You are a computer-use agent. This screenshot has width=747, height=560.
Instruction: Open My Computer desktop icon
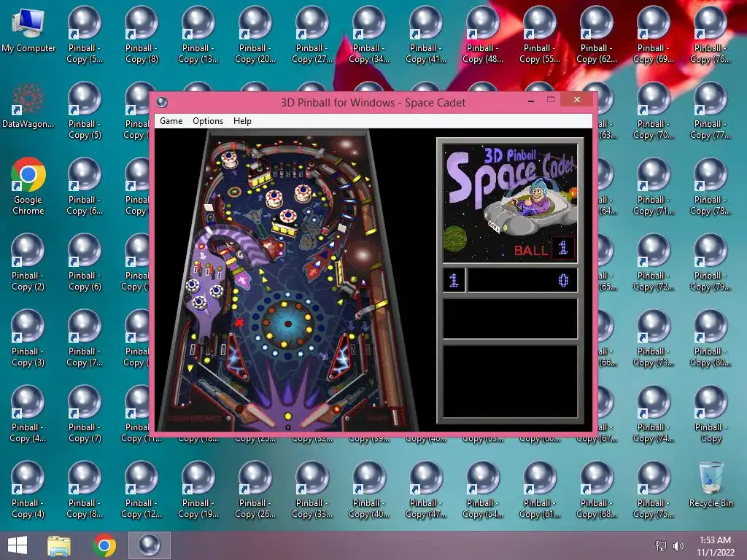(x=28, y=31)
